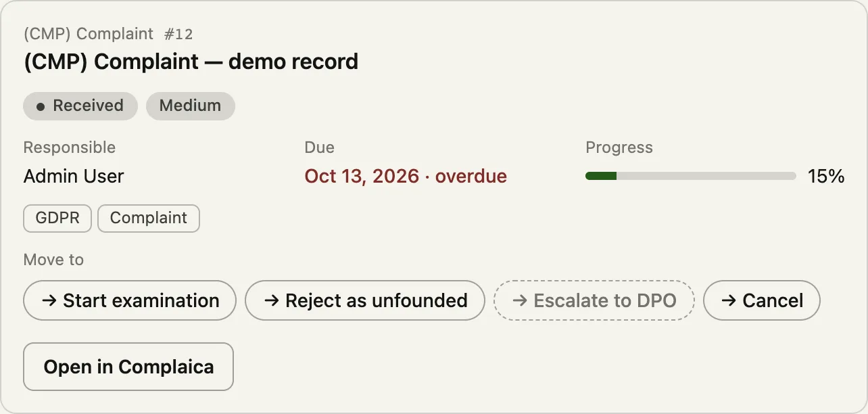Select Reject as unfounded transition

tap(365, 300)
